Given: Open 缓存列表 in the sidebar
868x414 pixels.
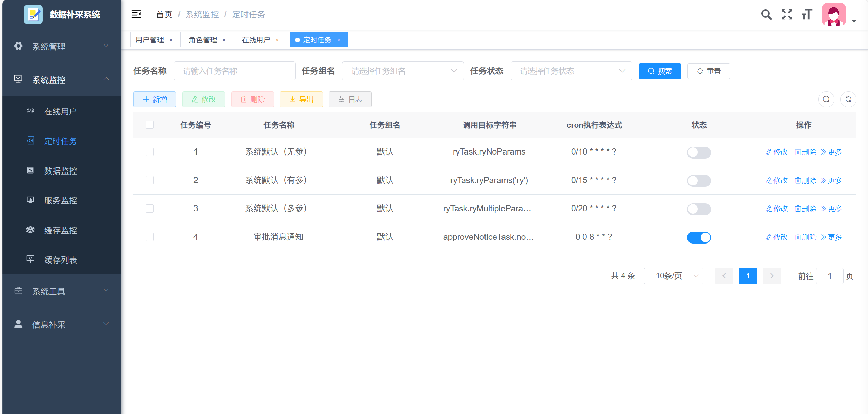Looking at the screenshot, I should [62, 259].
